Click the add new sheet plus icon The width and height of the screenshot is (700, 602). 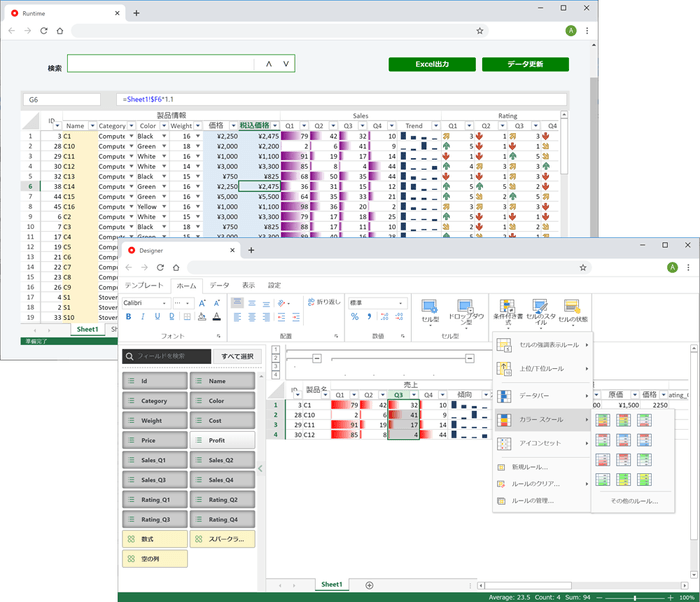pyautogui.click(x=369, y=585)
